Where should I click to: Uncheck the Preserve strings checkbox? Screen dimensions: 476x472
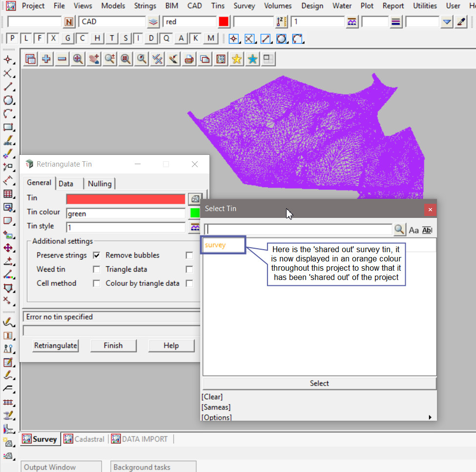(97, 255)
